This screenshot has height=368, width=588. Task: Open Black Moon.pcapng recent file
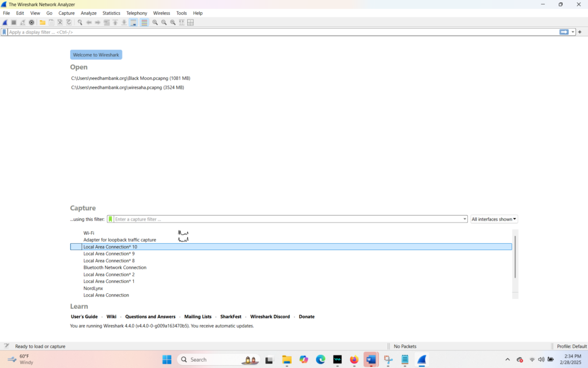(x=130, y=78)
